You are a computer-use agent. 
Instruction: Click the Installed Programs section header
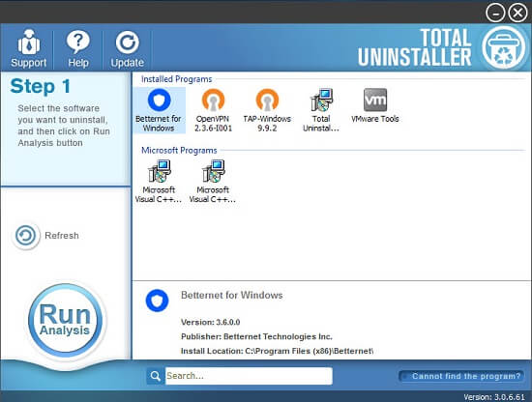176,79
